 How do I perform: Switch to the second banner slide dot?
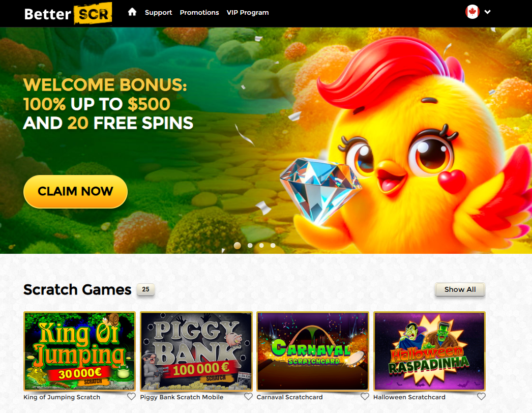click(250, 245)
